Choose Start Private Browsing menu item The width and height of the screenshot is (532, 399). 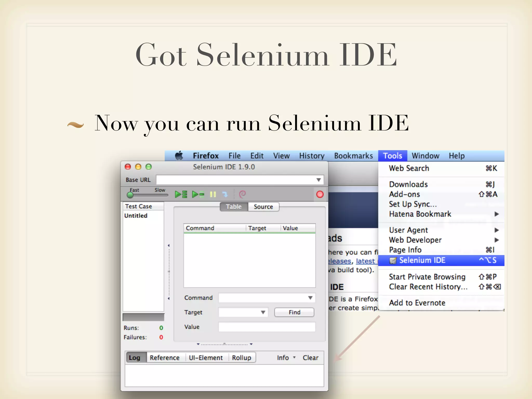click(441, 277)
